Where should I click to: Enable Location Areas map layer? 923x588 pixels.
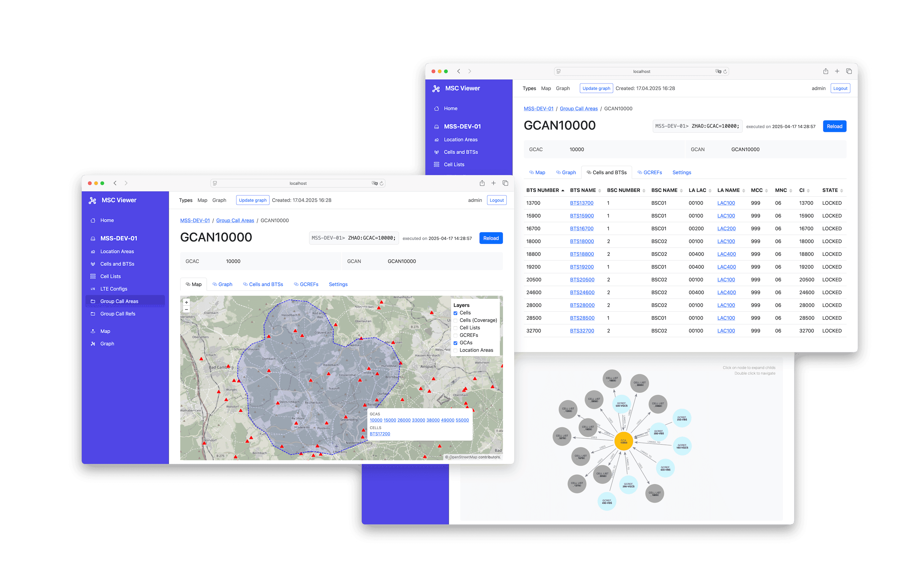455,350
